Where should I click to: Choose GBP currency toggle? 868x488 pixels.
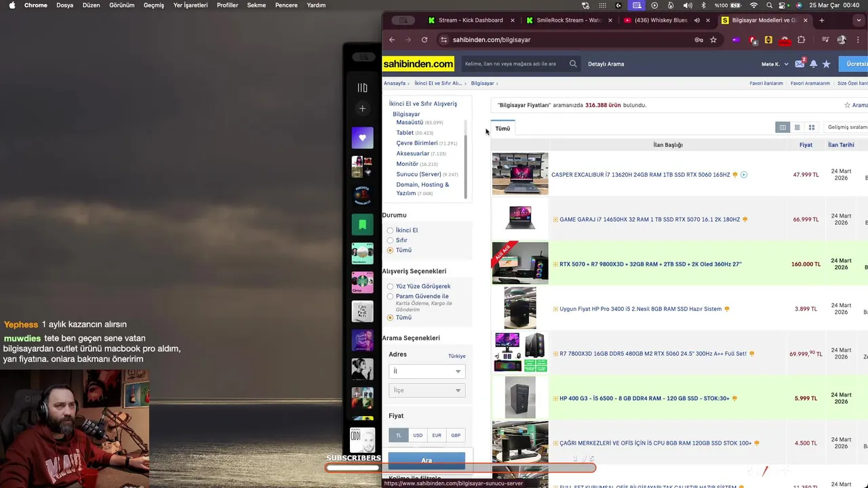[x=456, y=435]
